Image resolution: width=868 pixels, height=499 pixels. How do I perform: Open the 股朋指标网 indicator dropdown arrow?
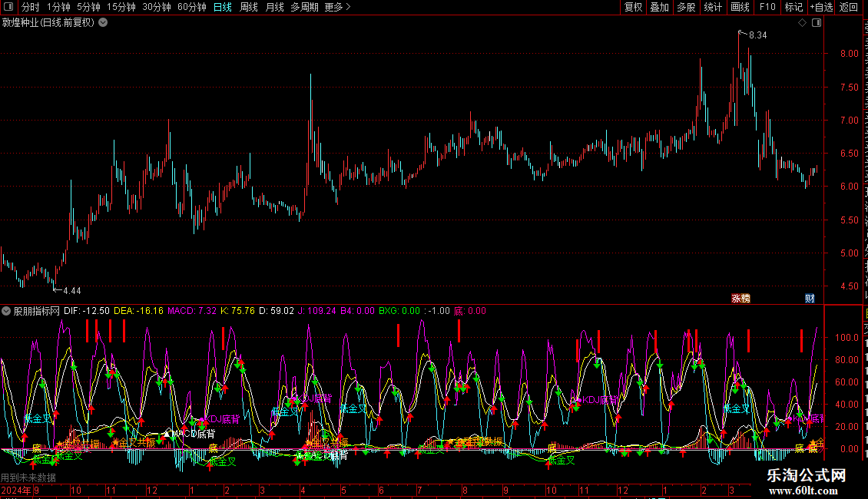6,311
